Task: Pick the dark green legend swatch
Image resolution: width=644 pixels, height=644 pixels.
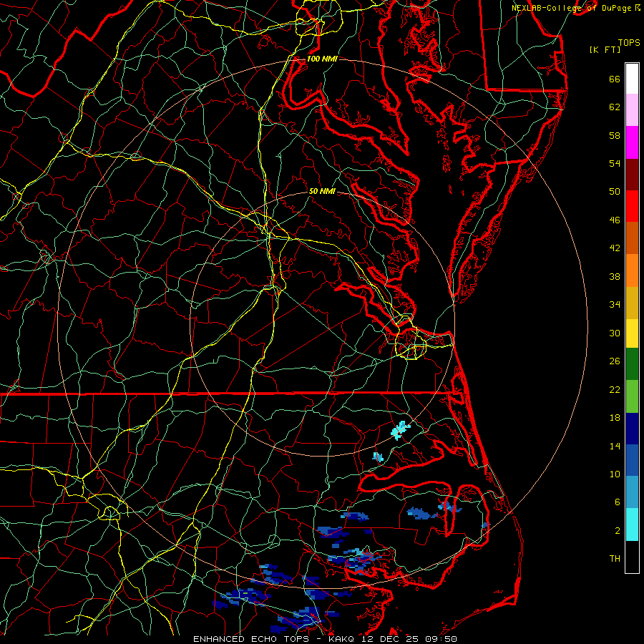Action: (632, 364)
